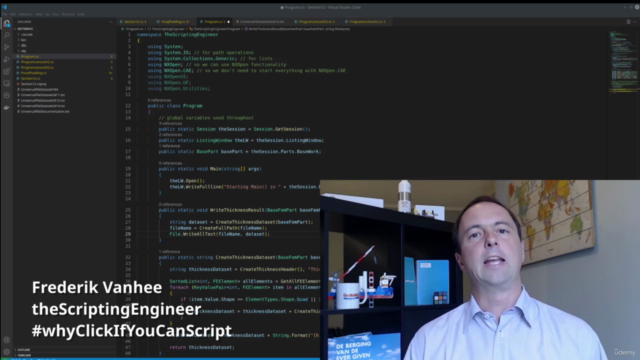Image resolution: width=640 pixels, height=360 pixels.
Task: Click the references CodeLens above class Program
Action: 160,100
